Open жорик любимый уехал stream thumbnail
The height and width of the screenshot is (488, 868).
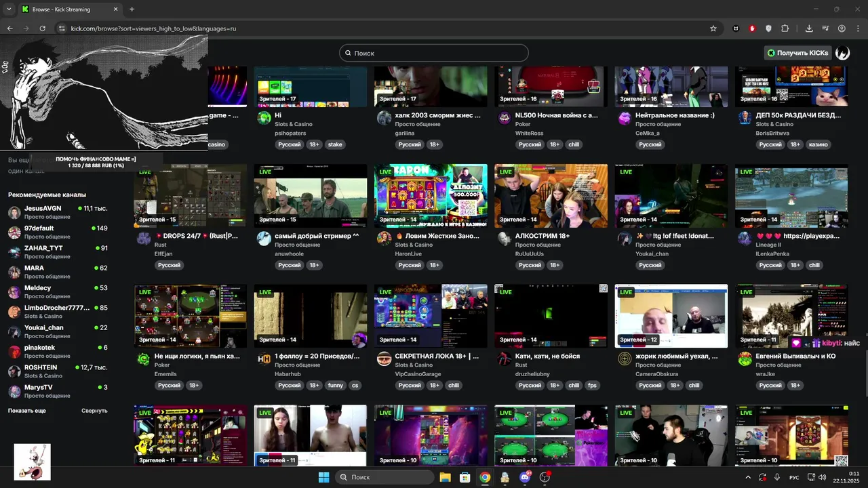pyautogui.click(x=671, y=316)
